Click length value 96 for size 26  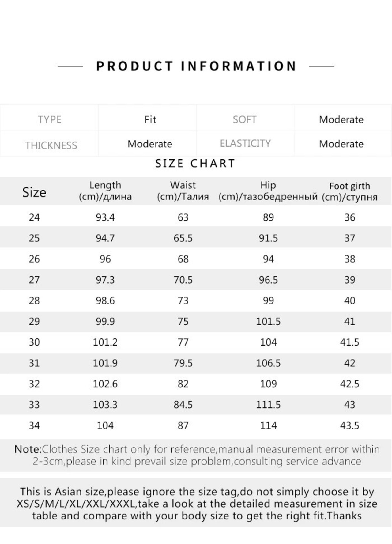coord(105,259)
